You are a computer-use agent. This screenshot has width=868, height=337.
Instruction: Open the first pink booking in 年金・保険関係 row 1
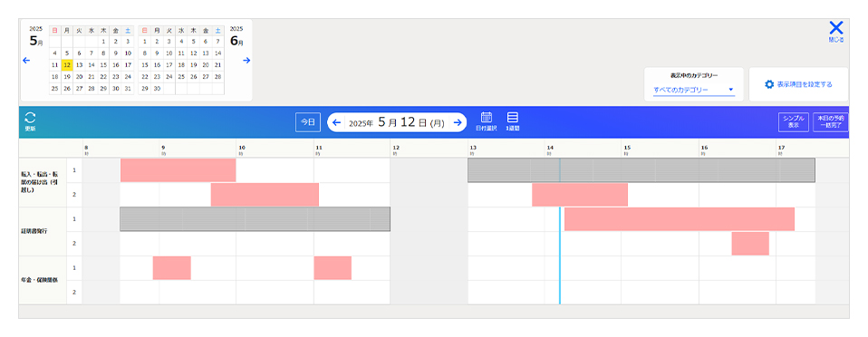(x=171, y=268)
